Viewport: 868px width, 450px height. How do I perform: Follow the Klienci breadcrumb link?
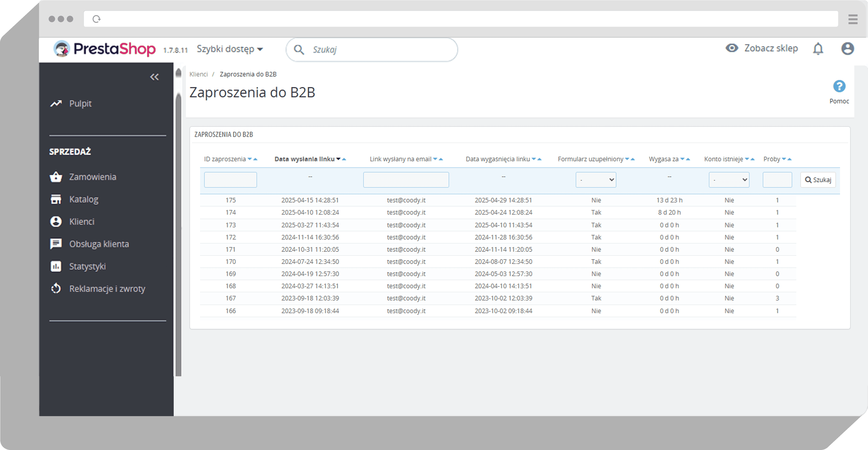198,74
